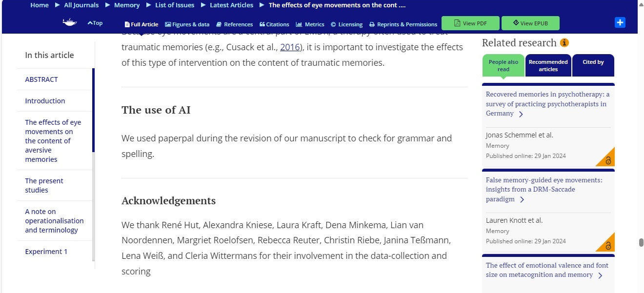Screen dimensions: 644x293
Task: Switch to Recommended articles tab
Action: 548,65
